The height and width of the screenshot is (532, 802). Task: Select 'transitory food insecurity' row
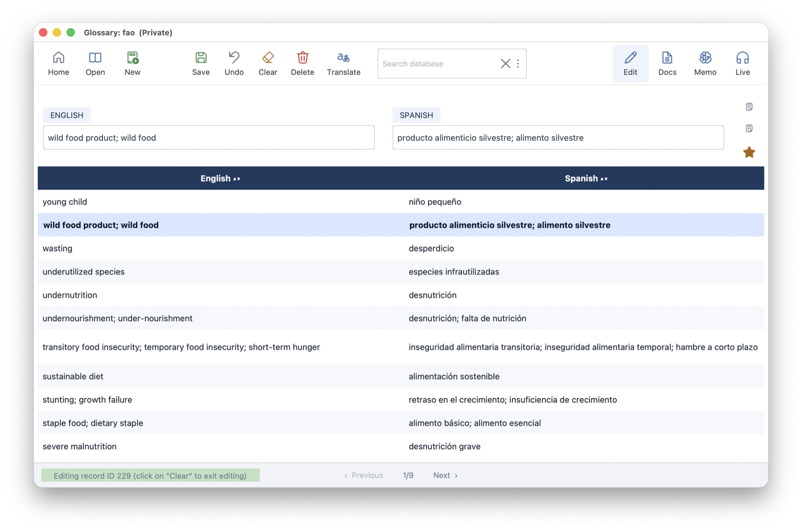click(x=401, y=347)
